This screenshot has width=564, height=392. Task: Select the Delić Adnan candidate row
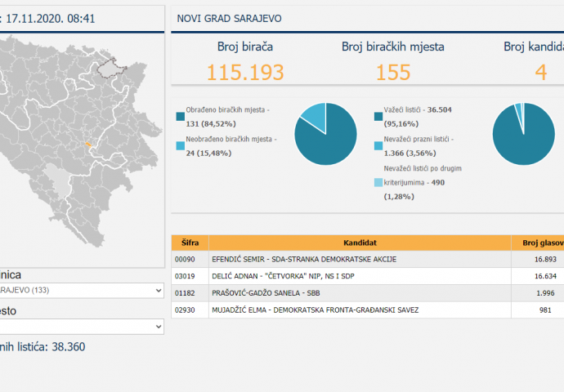pyautogui.click(x=360, y=276)
